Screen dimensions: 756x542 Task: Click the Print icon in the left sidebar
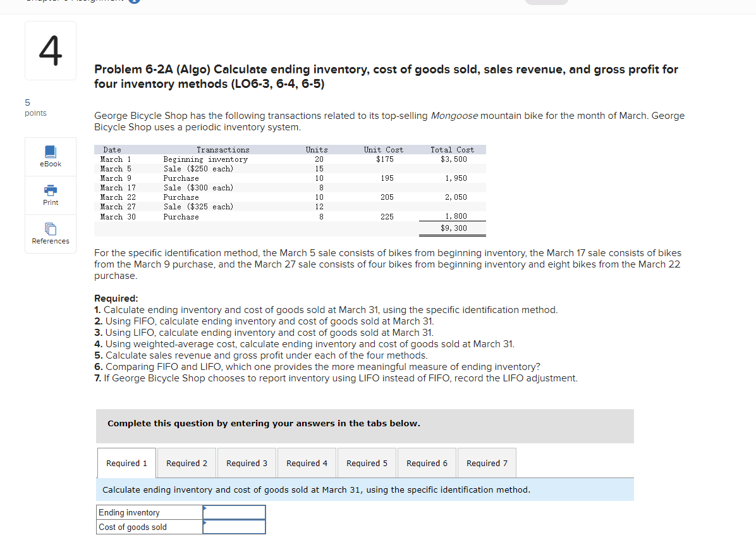click(50, 195)
